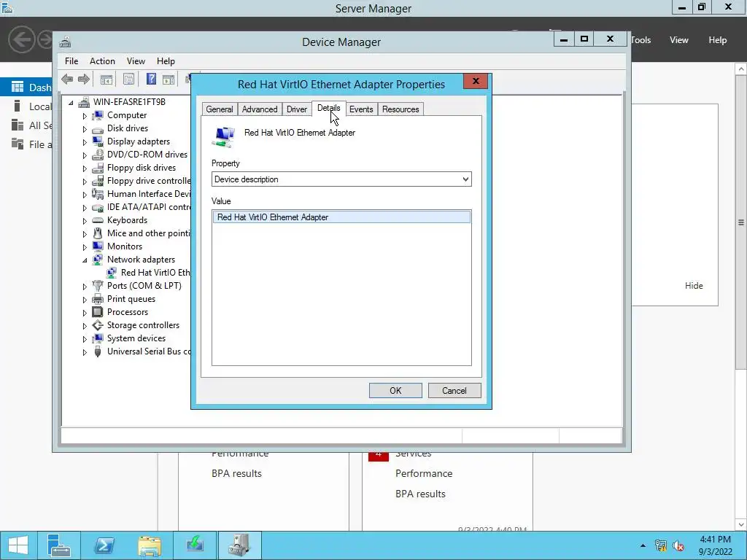Expand the Processors tree node
Viewport: 747px width, 560px height.
(85, 313)
